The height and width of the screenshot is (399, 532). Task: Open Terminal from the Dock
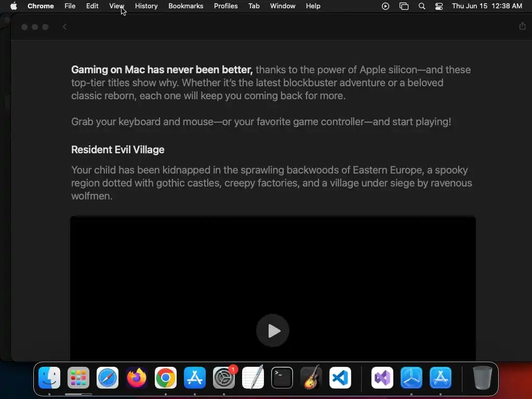pos(282,378)
